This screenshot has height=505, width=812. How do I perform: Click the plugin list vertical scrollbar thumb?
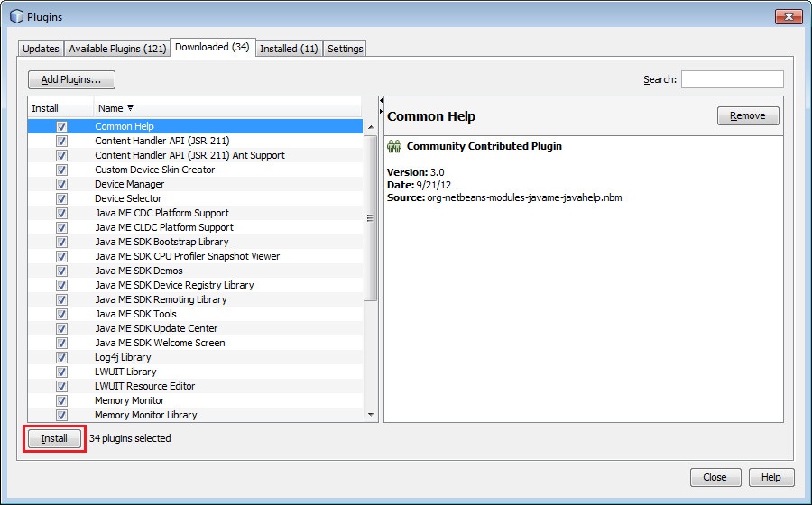point(371,218)
